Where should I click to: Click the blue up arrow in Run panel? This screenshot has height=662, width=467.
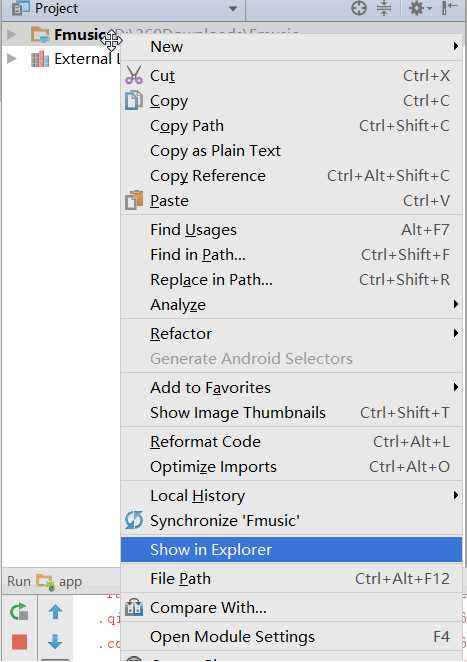[x=55, y=611]
